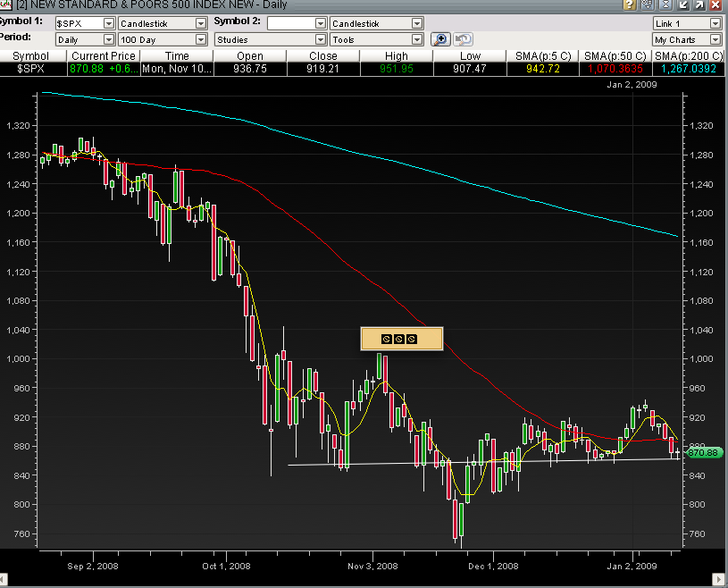
Task: Open the Symbol 1 $SPX dropdown
Action: coord(109,23)
